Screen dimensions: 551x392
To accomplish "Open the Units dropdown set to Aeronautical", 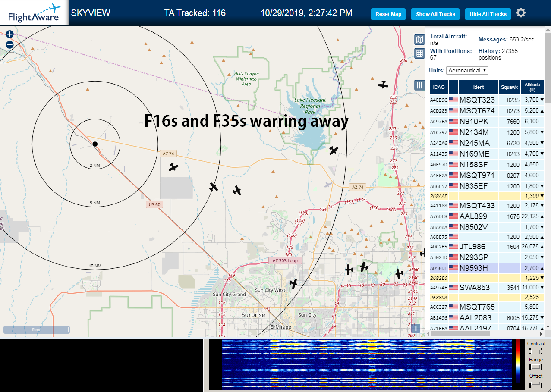I will 467,70.
